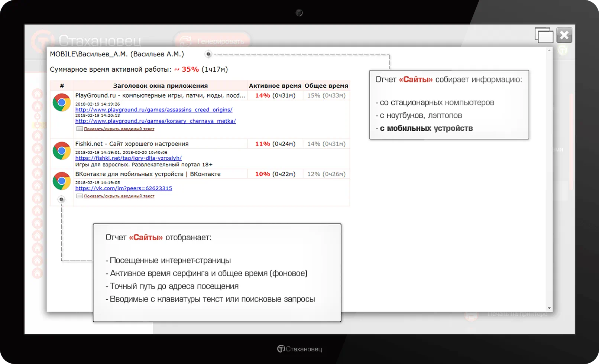Toggle typed-text display under the PlayGround.ru entry
This screenshot has height=364, width=599.
point(119,129)
